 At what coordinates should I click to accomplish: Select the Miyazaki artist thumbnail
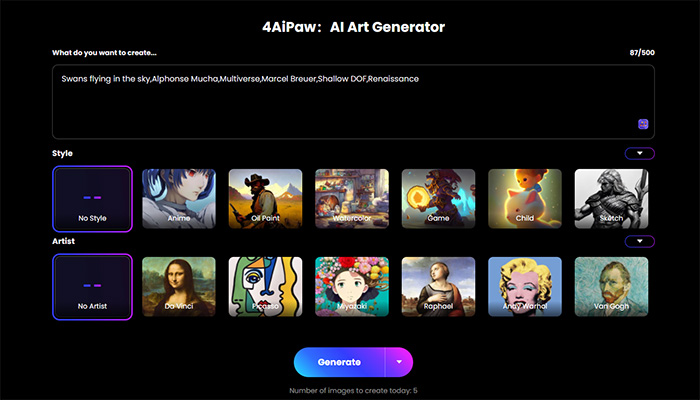pyautogui.click(x=352, y=287)
